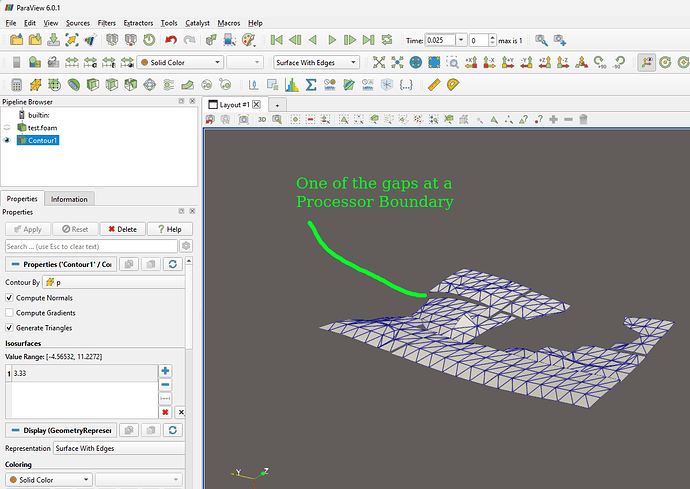Uncheck Compute Normals checkbox
The width and height of the screenshot is (690, 489).
(10, 298)
